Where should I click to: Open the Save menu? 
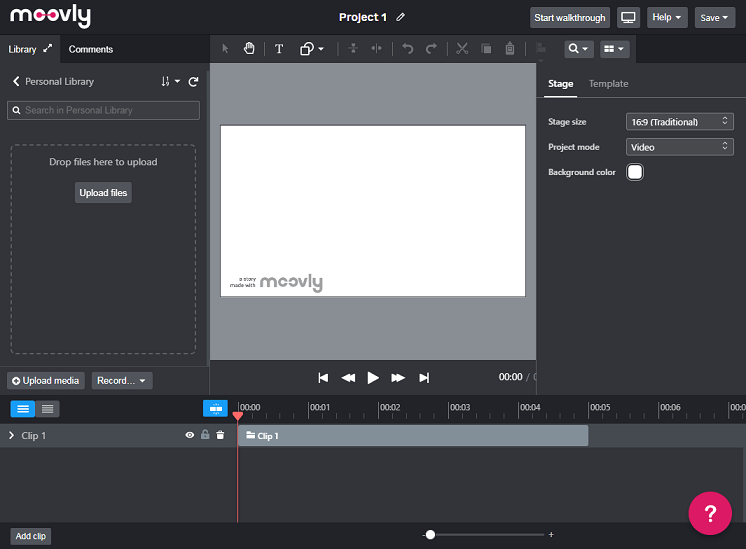tap(715, 18)
